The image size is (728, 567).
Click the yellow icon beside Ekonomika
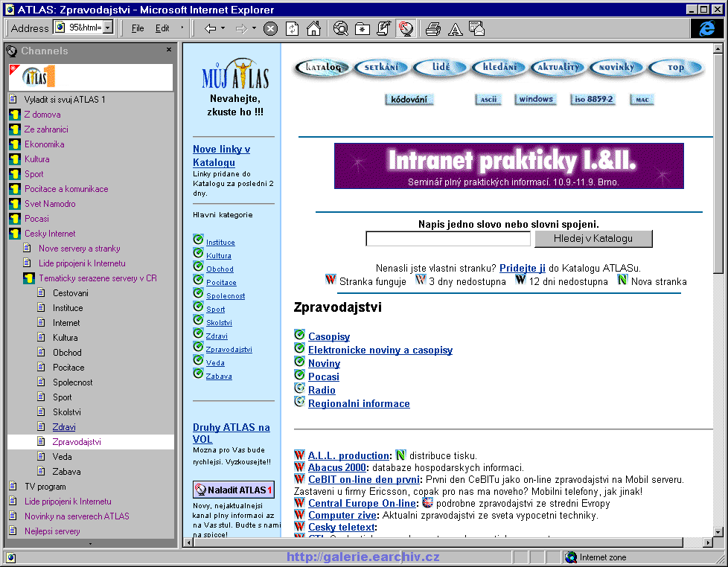(15, 144)
